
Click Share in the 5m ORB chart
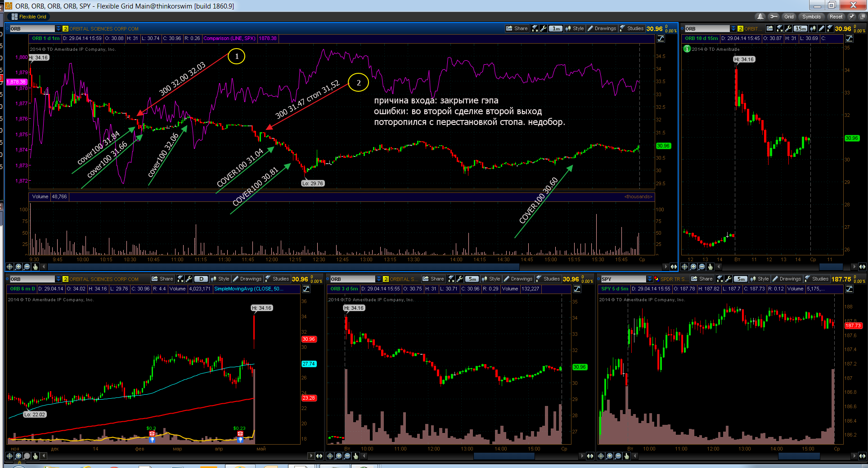(433, 279)
